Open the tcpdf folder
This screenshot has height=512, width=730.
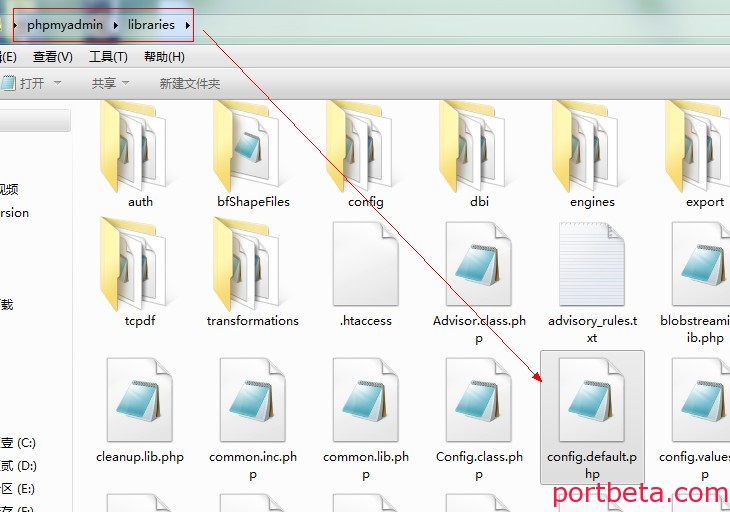click(133, 264)
